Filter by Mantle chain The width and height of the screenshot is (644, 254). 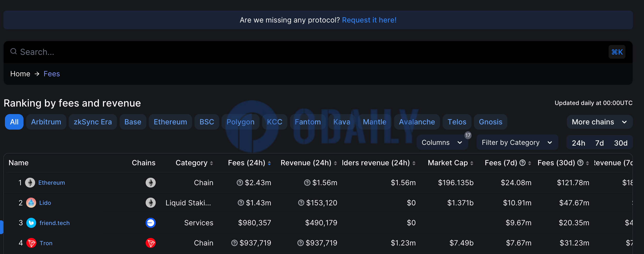pyautogui.click(x=374, y=122)
